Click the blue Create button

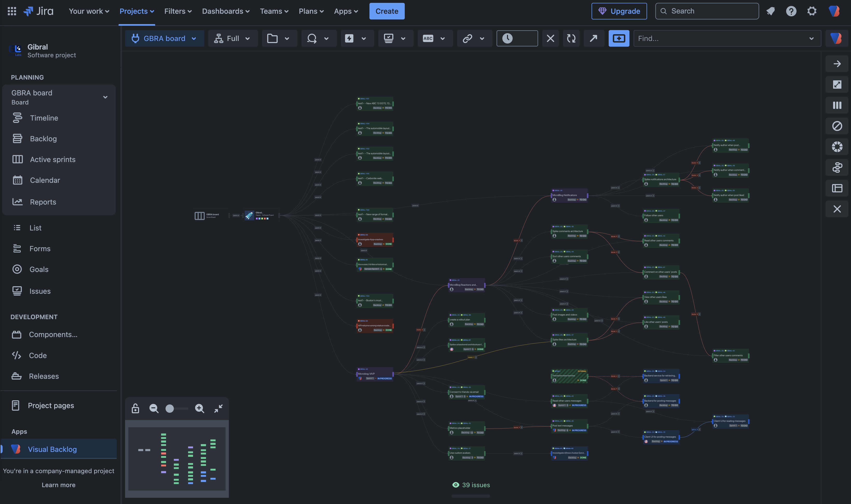387,11
